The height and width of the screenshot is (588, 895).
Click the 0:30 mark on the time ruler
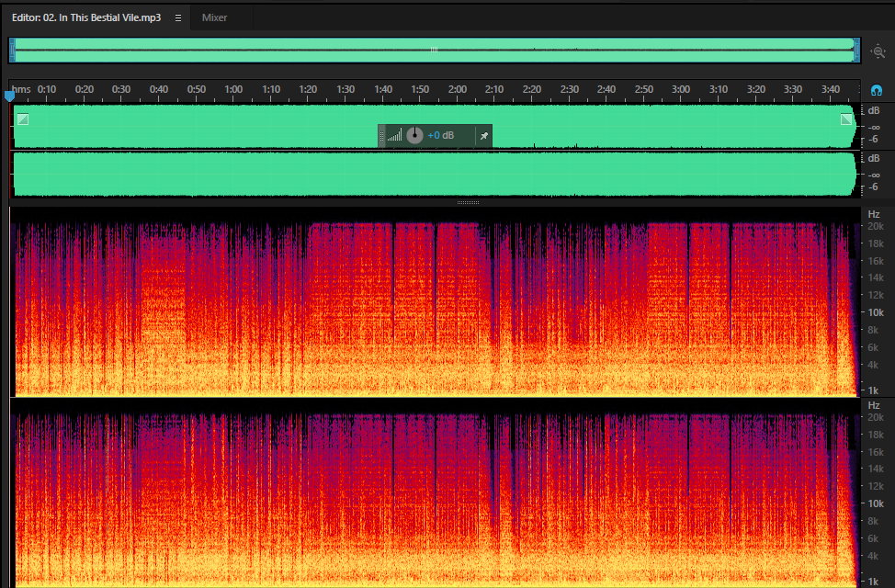coord(121,89)
